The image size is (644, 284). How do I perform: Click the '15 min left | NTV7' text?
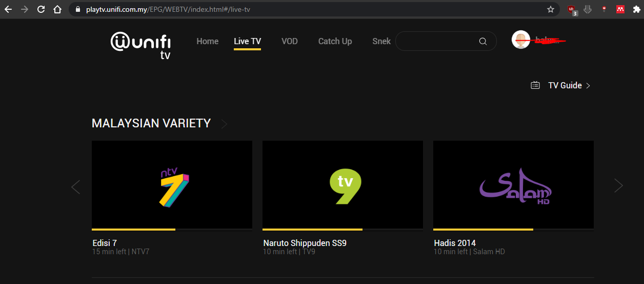click(x=121, y=252)
